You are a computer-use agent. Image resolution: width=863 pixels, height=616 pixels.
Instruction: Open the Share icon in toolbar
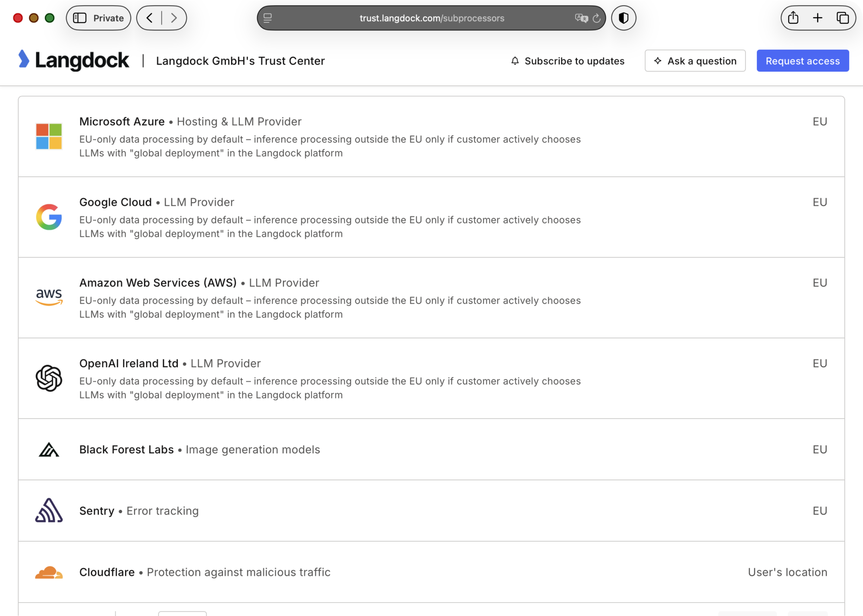793,18
